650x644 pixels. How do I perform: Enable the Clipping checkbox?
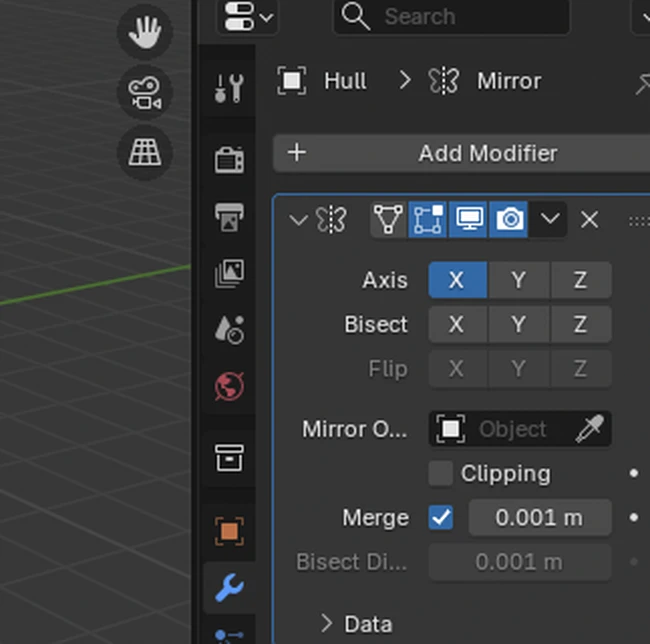[x=441, y=473]
